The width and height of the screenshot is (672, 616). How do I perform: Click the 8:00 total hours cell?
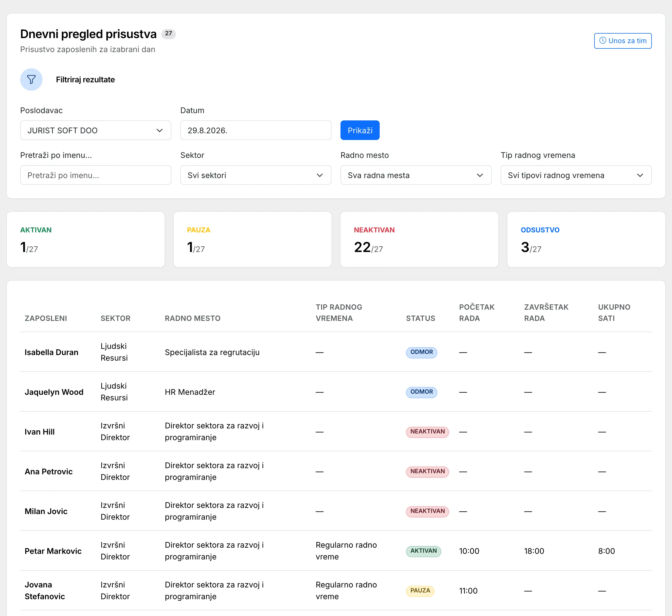(x=606, y=551)
